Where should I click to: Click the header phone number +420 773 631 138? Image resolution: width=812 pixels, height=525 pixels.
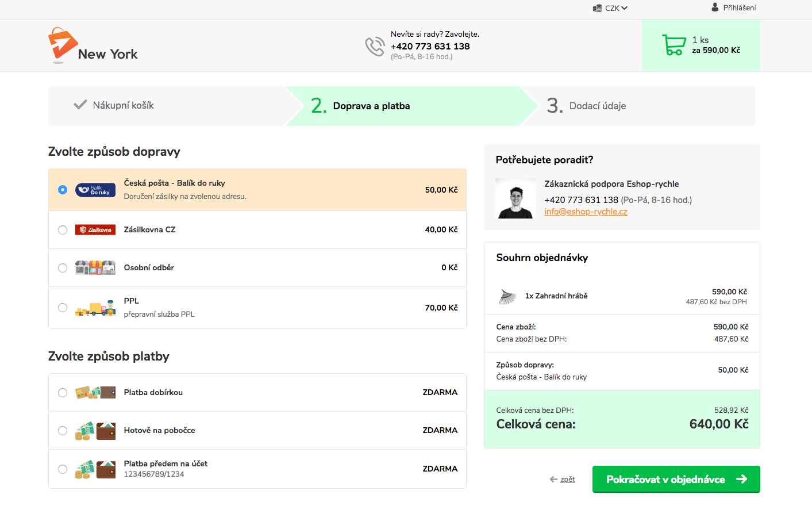click(430, 46)
